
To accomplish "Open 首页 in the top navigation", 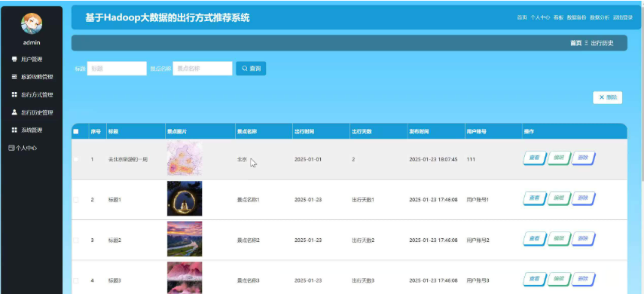I will [x=522, y=17].
